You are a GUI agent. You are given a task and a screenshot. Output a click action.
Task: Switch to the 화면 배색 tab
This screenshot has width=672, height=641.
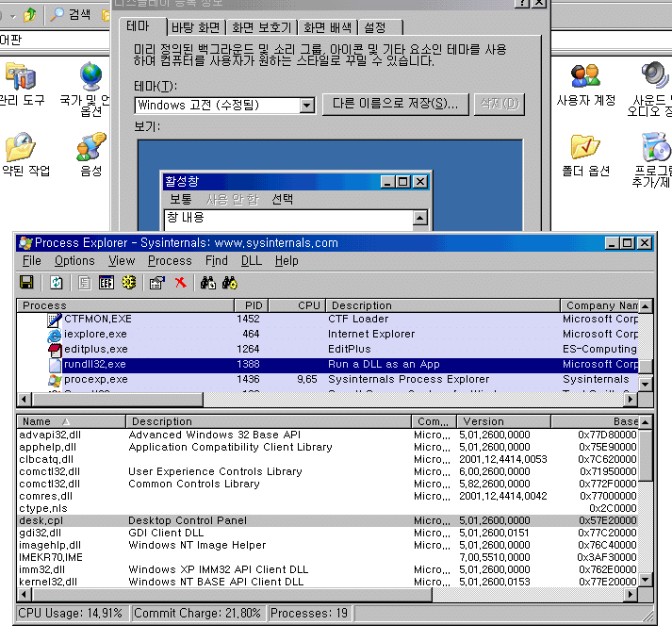tap(327, 28)
